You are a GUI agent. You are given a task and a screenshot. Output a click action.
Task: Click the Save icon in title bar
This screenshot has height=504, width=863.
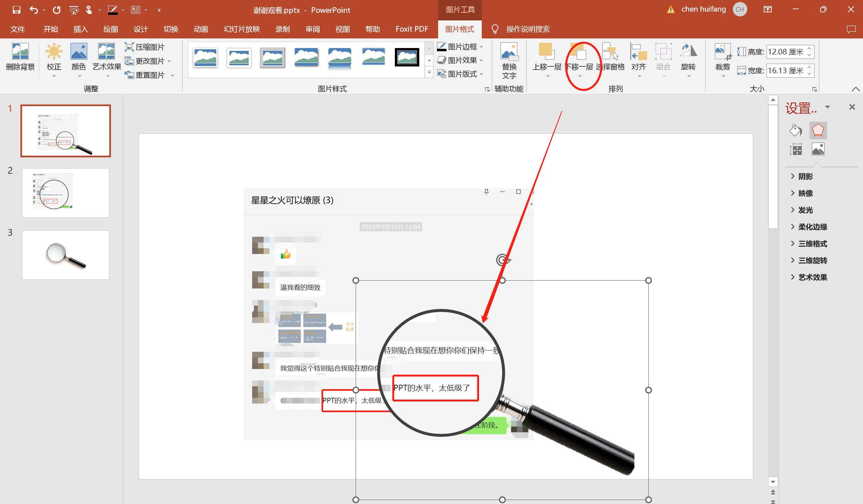click(x=16, y=10)
